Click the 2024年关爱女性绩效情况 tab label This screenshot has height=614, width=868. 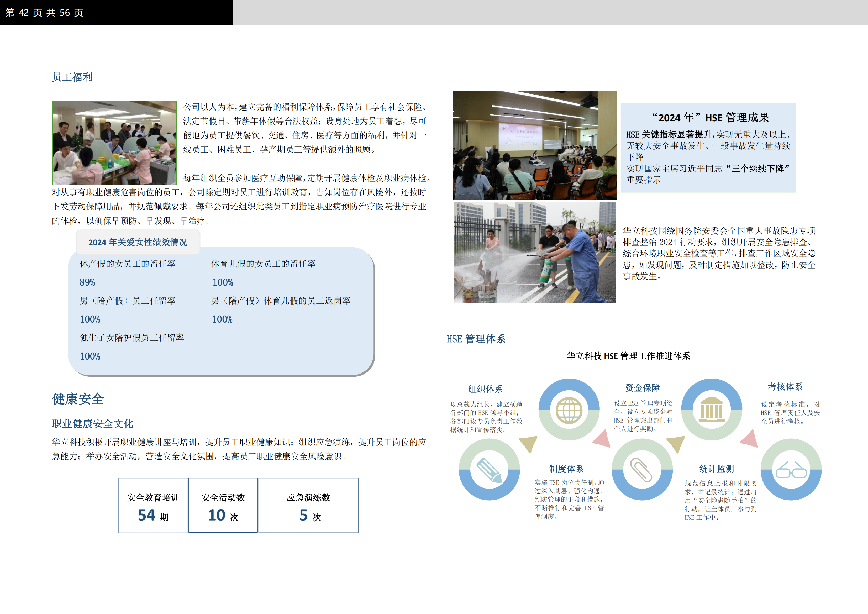coord(138,242)
